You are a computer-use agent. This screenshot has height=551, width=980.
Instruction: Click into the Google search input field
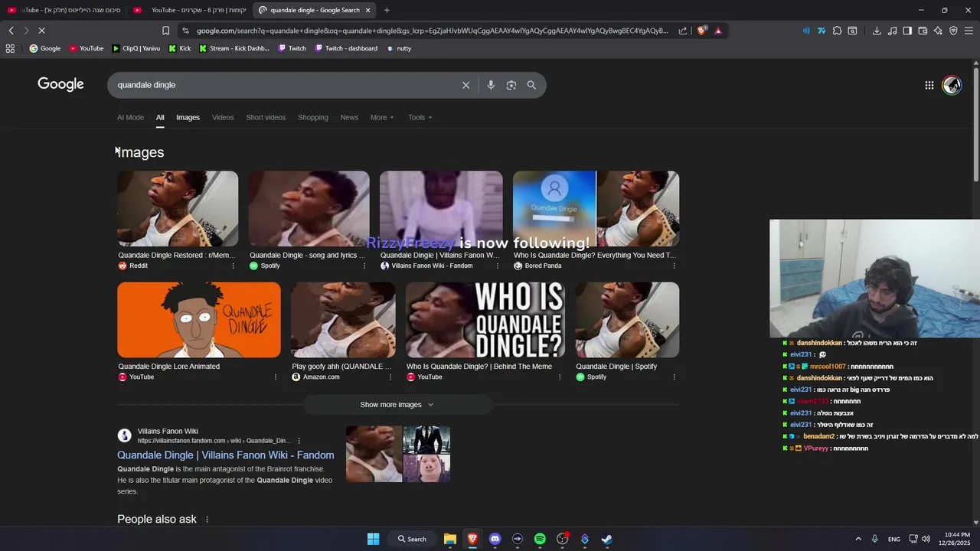coord(283,85)
